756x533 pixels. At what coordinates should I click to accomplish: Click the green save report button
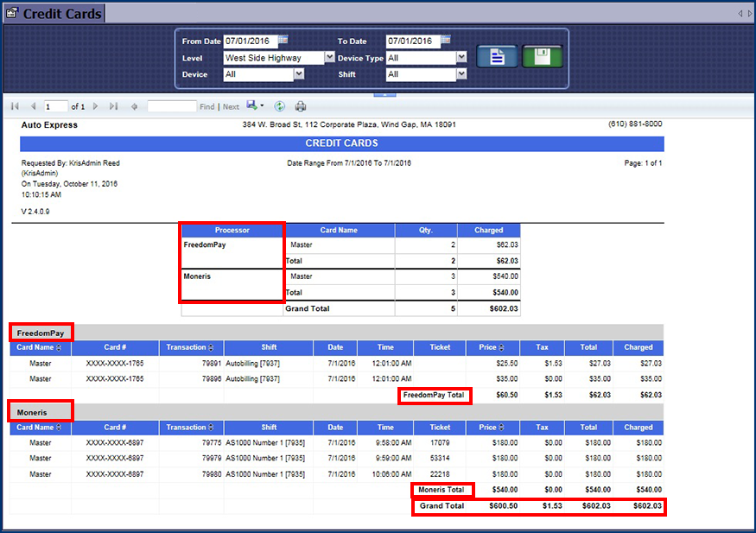(x=542, y=57)
